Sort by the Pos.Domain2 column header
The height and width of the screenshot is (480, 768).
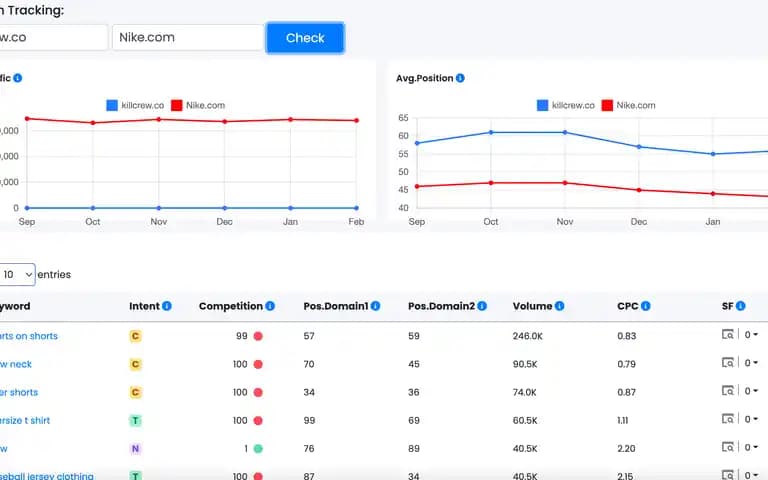[441, 306]
